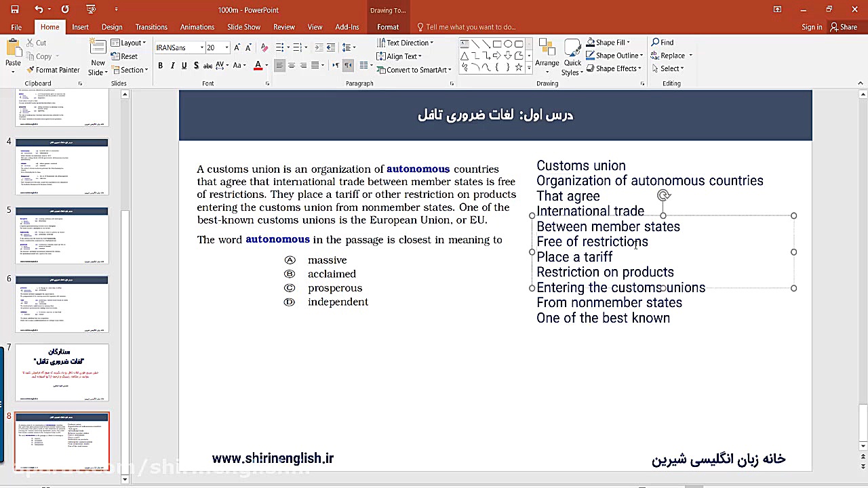Right-align the paragraph text
The height and width of the screenshot is (488, 868).
click(303, 66)
